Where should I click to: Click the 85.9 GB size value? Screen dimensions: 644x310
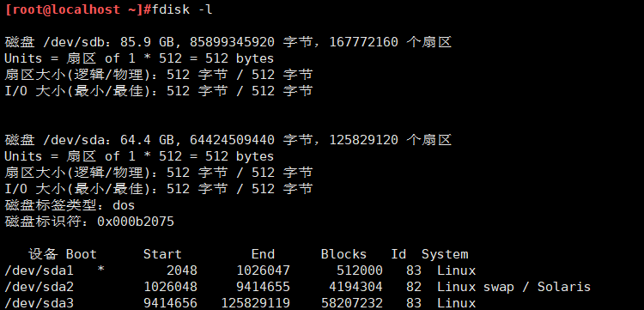click(147, 42)
